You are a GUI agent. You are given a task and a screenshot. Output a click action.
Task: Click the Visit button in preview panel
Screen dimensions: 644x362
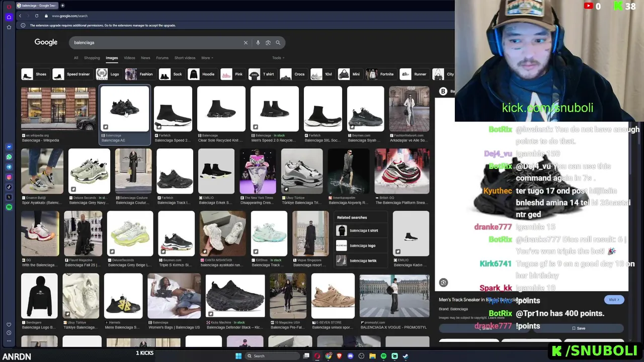click(614, 300)
